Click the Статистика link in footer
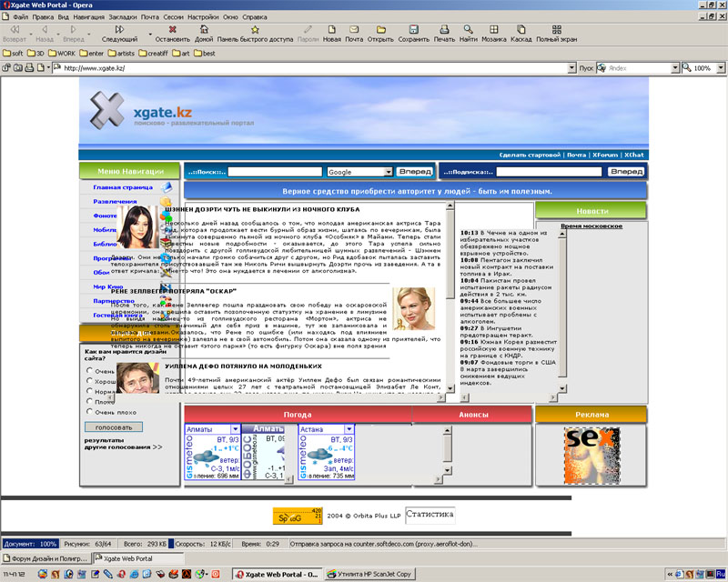Image resolution: width=728 pixels, height=582 pixels. point(430,514)
